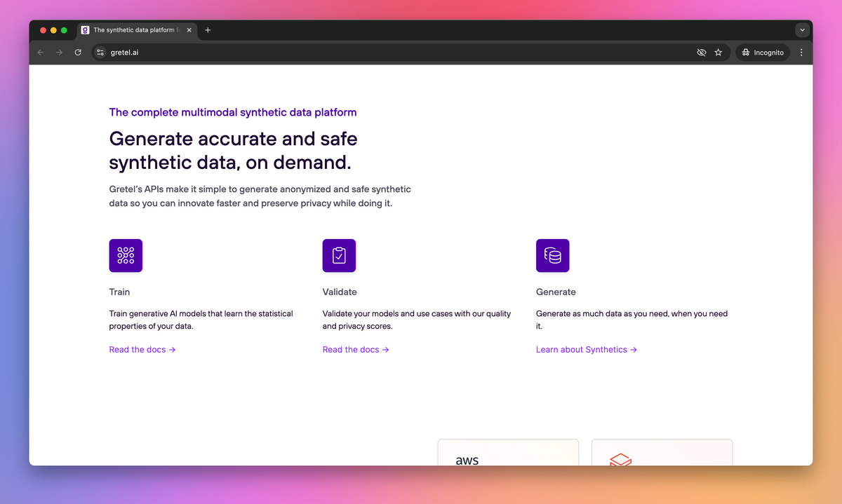Open a new tab with plus button
Viewport: 842px width, 504px height.
click(208, 30)
